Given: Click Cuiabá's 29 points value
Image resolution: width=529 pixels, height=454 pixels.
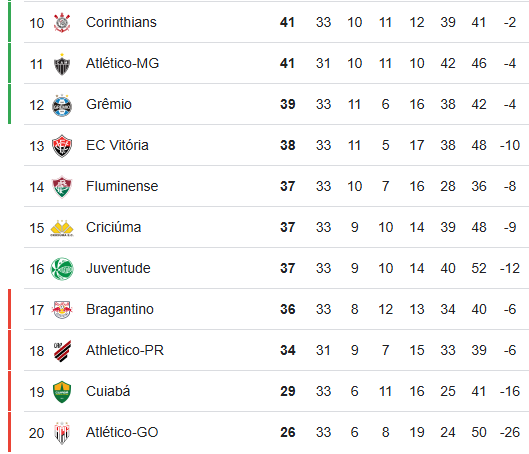Looking at the screenshot, I should (x=287, y=391).
